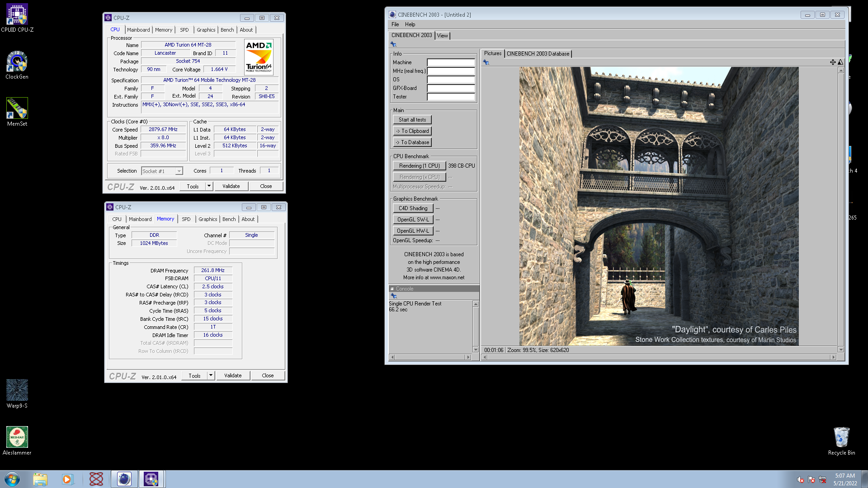
Task: Switch to the CPU tab in the bottom CPU-Z window
Action: coord(117,219)
